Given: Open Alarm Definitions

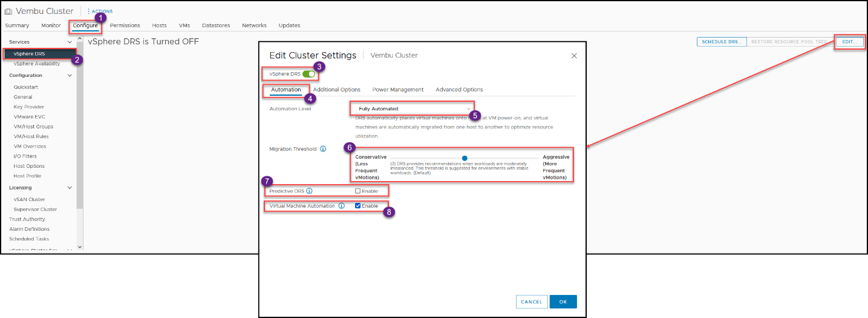Looking at the screenshot, I should 29,229.
